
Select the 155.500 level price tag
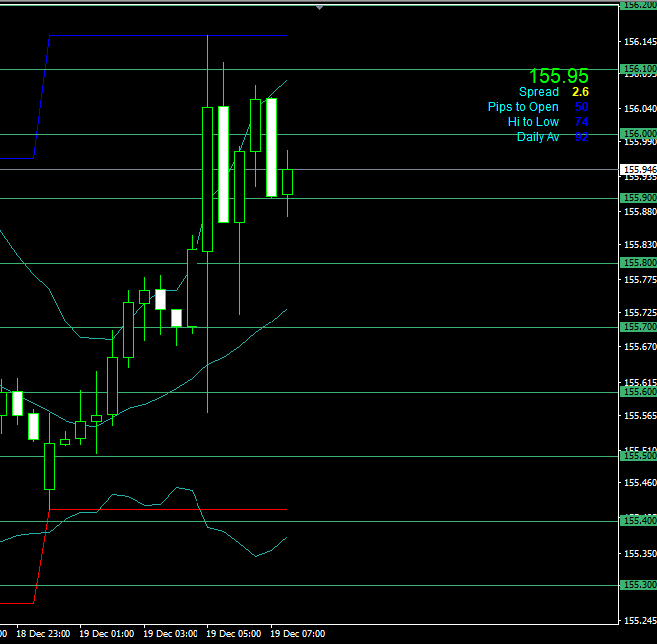(637, 456)
